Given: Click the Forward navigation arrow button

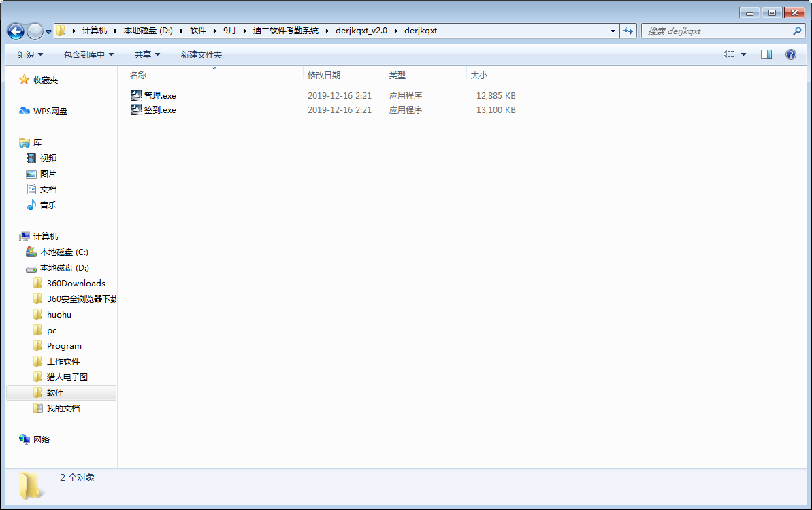Looking at the screenshot, I should (x=35, y=31).
